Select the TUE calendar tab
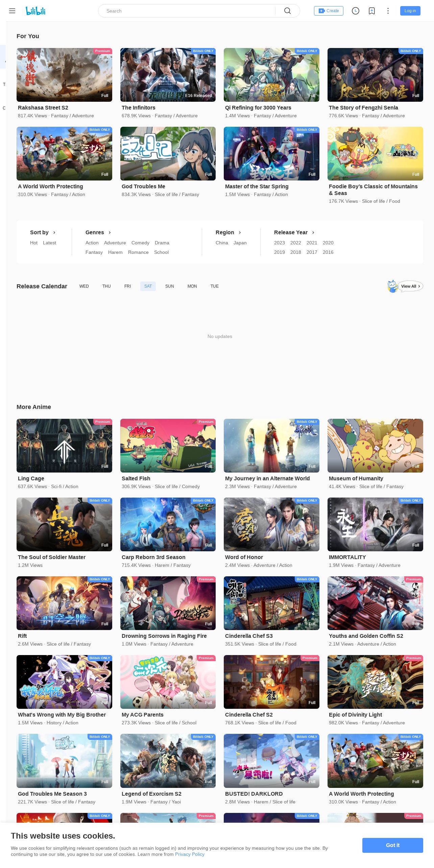The height and width of the screenshot is (868, 434). pyautogui.click(x=215, y=286)
